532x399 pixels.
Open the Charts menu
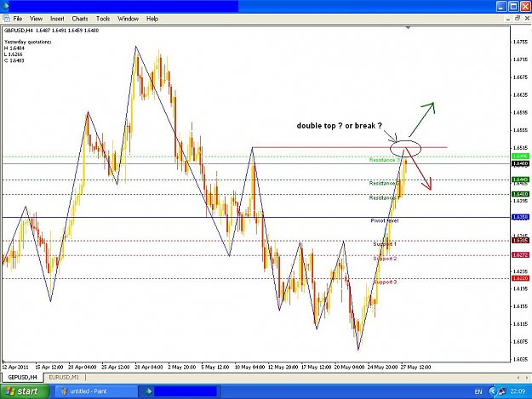coord(80,19)
